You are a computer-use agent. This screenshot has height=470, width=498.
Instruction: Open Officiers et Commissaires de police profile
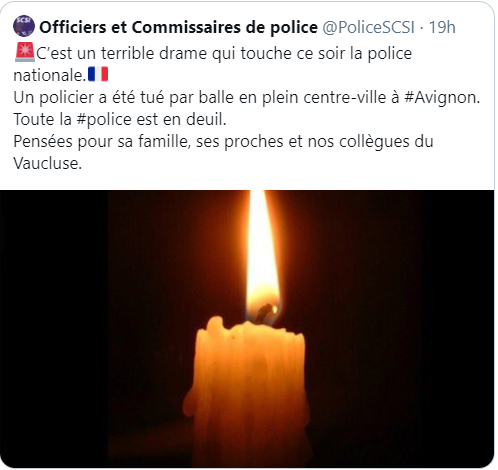(178, 27)
